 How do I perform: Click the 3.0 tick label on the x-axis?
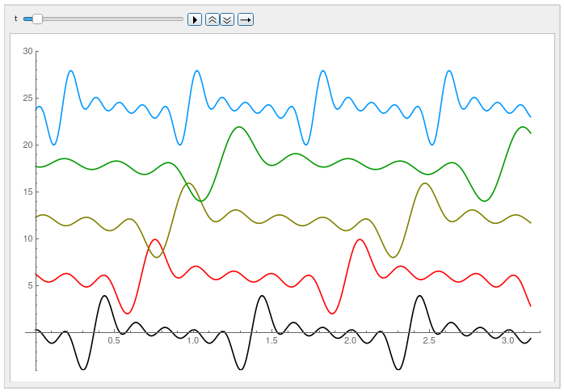pyautogui.click(x=507, y=341)
